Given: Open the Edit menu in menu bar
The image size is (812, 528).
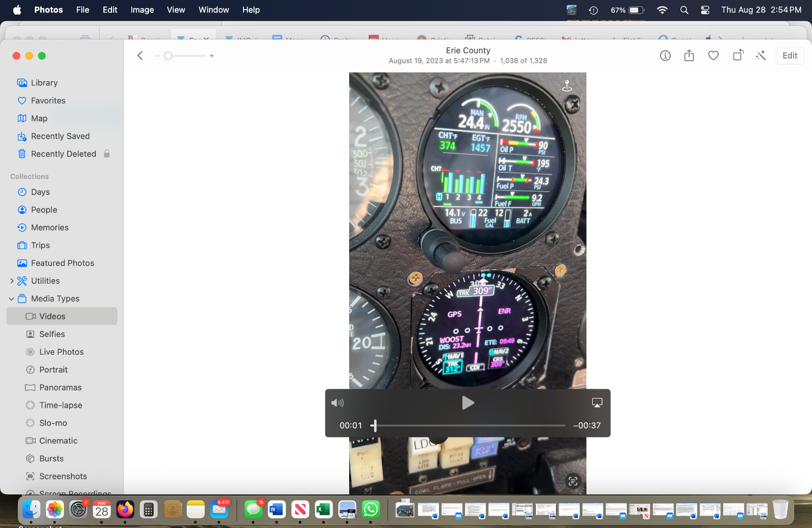Looking at the screenshot, I should [110, 10].
